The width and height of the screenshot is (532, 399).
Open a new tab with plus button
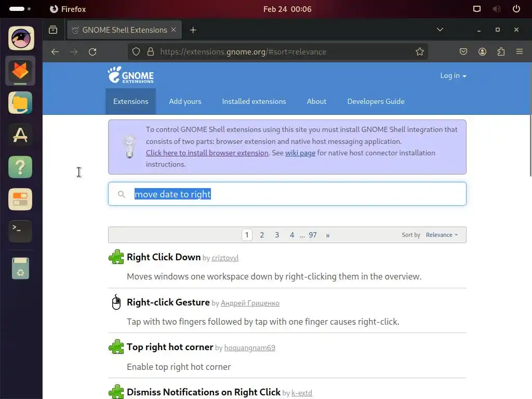193,30
